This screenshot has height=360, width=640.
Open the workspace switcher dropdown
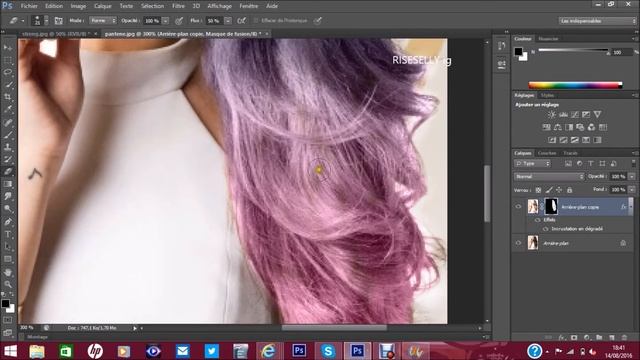coord(597,20)
